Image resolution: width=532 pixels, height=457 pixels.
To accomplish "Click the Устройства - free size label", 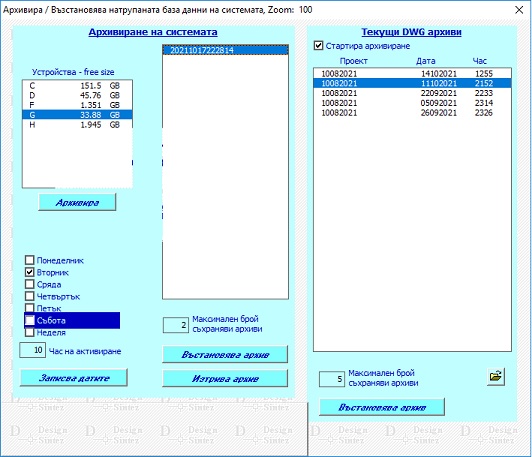I will coord(73,72).
